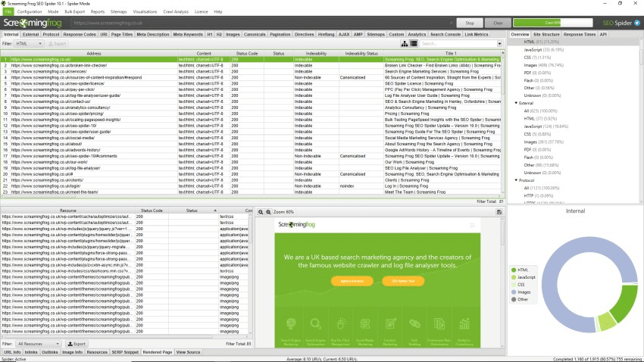Open the HTML filter dropdown
Screen dimensions: 644x362
(x=30, y=44)
